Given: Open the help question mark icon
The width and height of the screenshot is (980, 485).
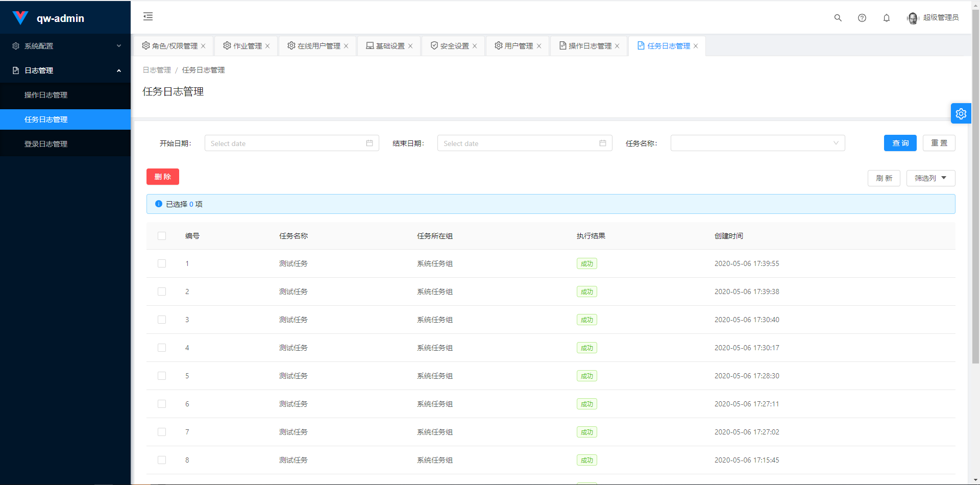Looking at the screenshot, I should pos(862,18).
